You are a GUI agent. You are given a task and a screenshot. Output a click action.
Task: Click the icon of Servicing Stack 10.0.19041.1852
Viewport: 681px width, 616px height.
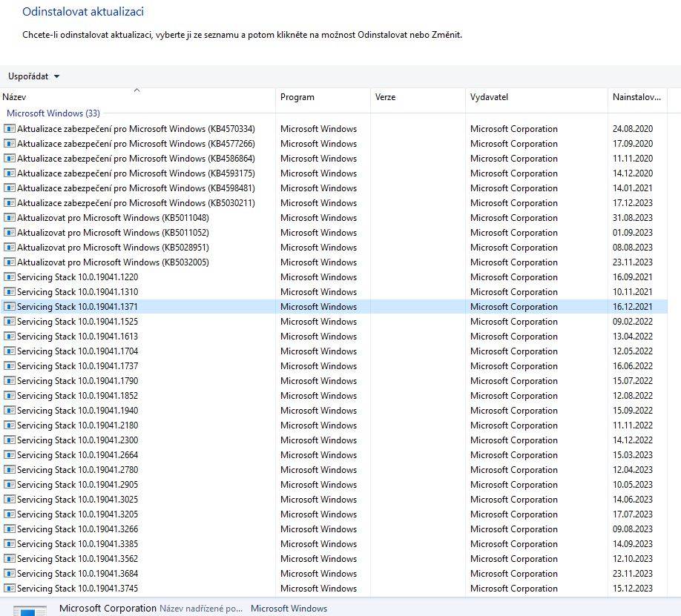pyautogui.click(x=10, y=396)
